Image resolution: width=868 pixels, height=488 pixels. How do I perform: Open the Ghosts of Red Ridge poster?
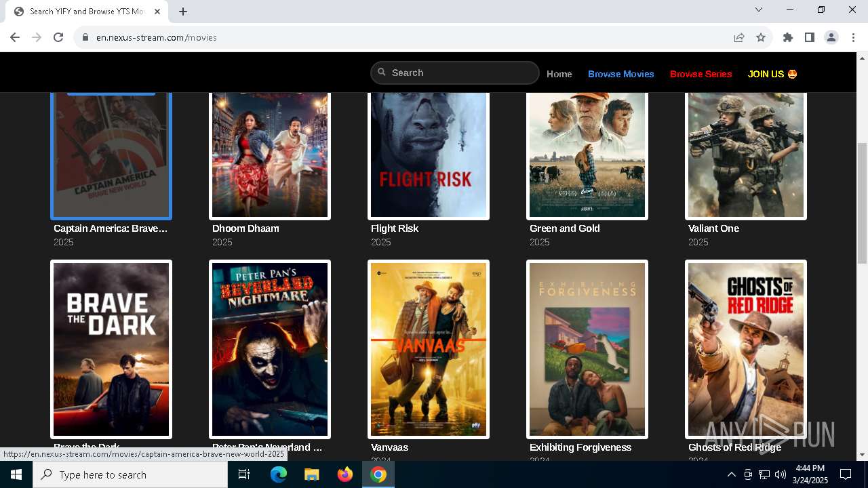tap(746, 349)
